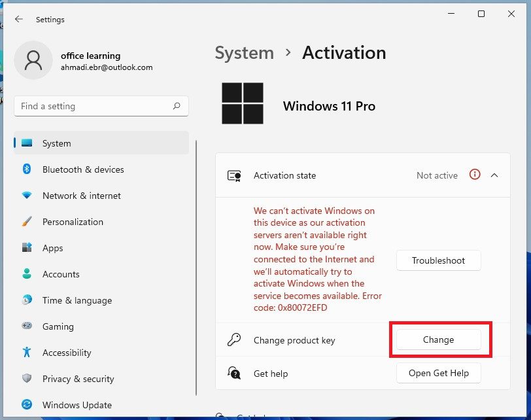Click the Open Get Help button
This screenshot has height=420, width=531.
[438, 373]
